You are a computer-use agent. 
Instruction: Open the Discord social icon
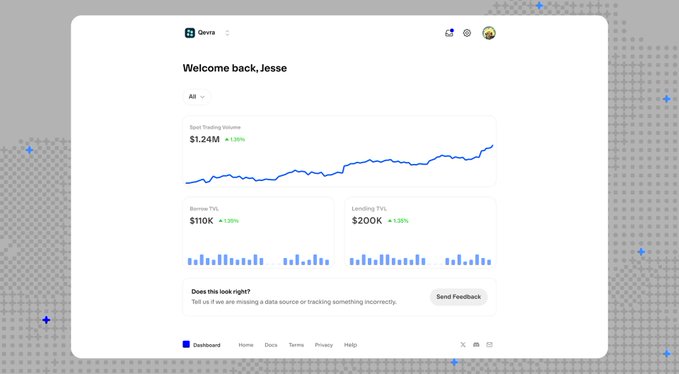pos(476,345)
